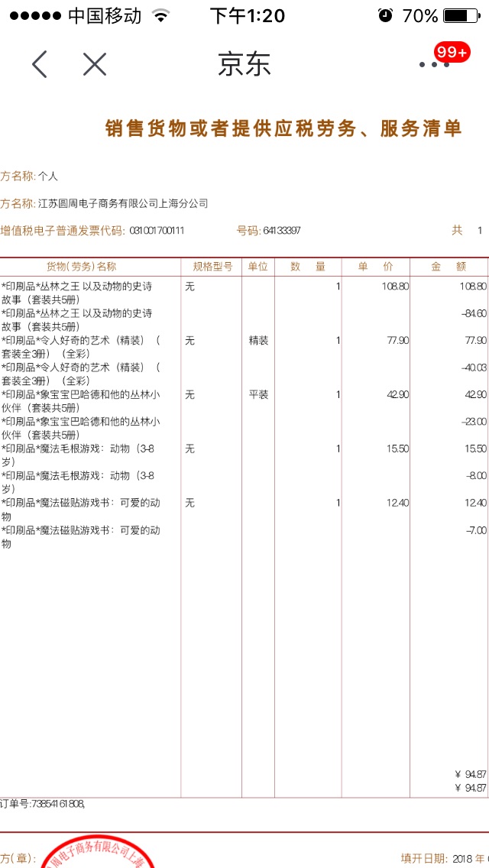Close the page with the X icon
The height and width of the screenshot is (868, 489).
pyautogui.click(x=95, y=65)
